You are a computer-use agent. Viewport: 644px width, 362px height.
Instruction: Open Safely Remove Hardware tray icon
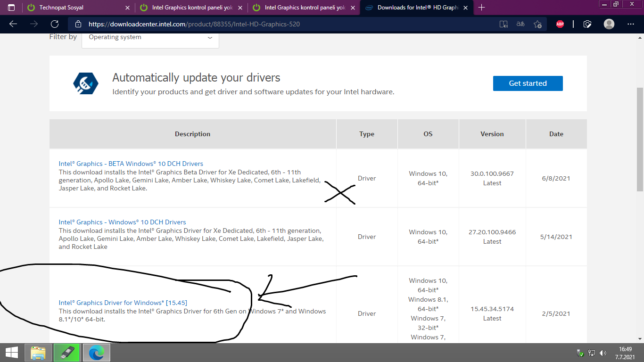click(x=580, y=353)
